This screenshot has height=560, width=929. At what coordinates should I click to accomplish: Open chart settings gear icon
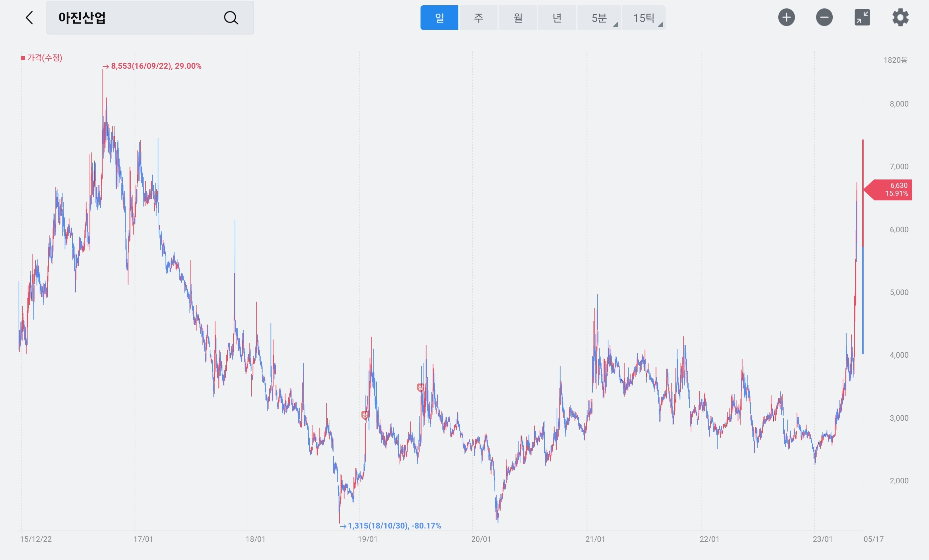click(900, 17)
